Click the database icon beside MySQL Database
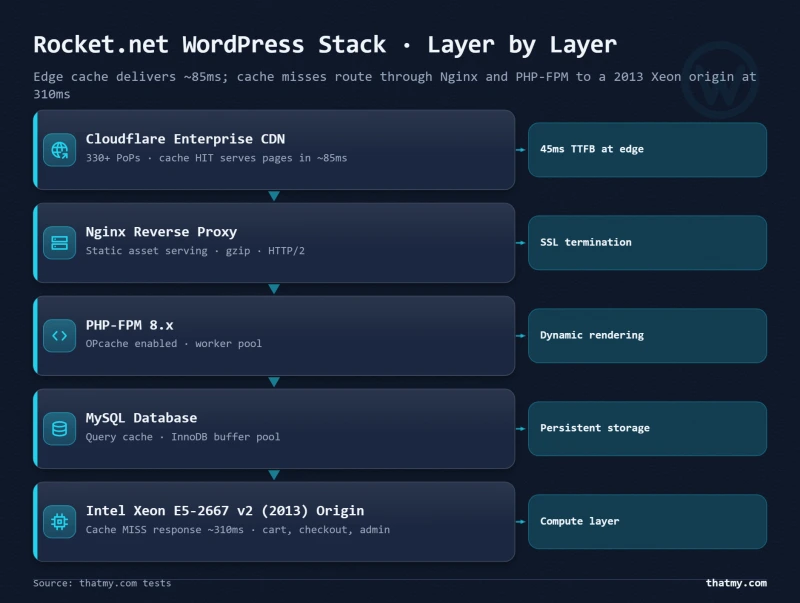Viewport: 800px width, 603px height. coord(60,429)
